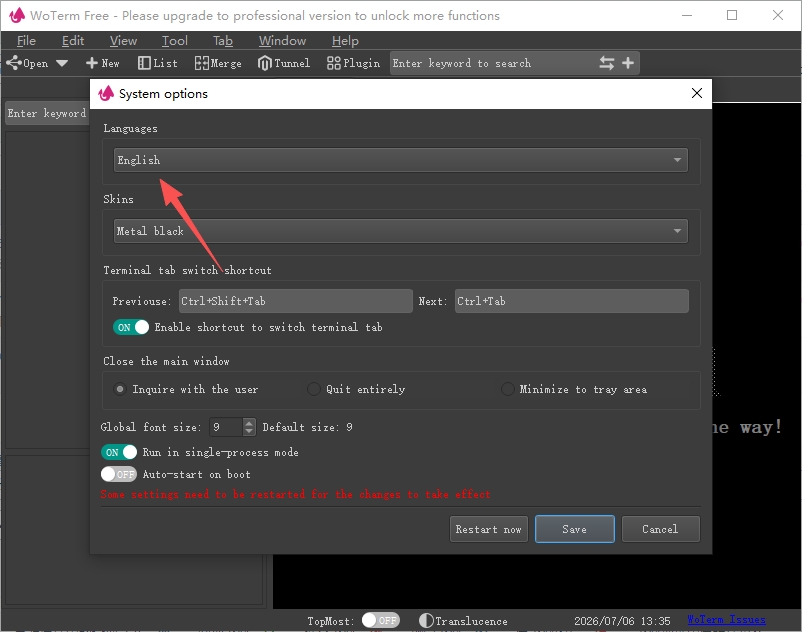Click the Restart now button
Viewport: 802px width, 632px height.
488,529
